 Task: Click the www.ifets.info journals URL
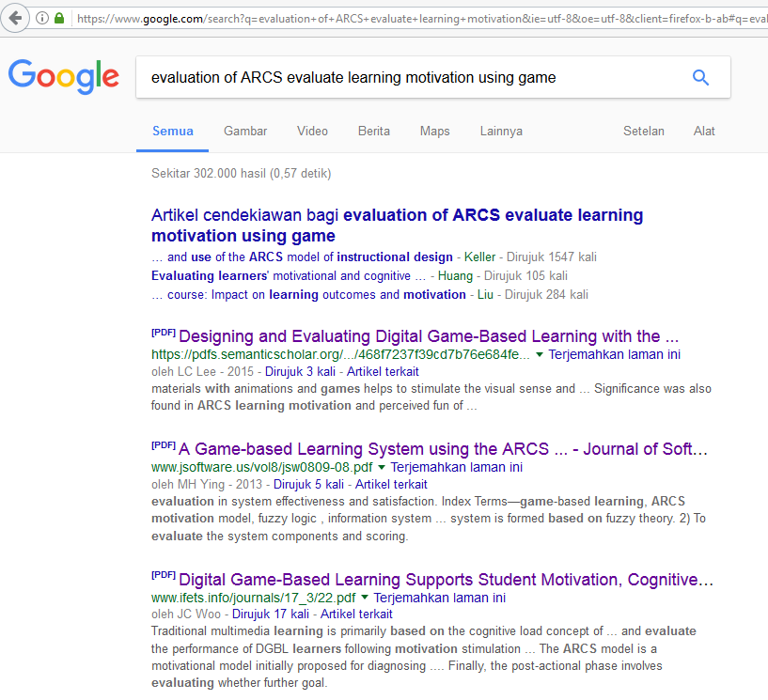coord(254,598)
